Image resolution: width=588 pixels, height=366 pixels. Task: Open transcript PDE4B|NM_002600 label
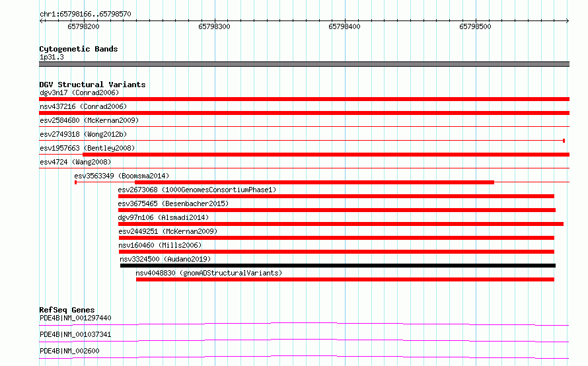(x=69, y=351)
